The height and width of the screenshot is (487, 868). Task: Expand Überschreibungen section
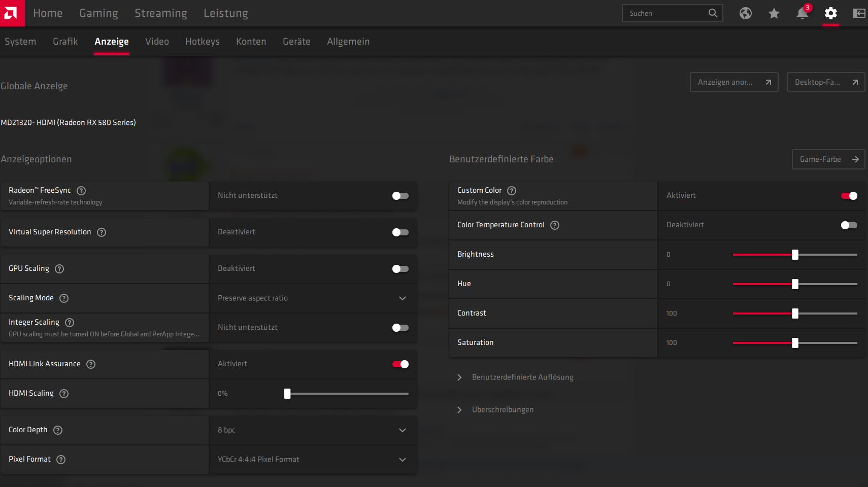point(495,410)
